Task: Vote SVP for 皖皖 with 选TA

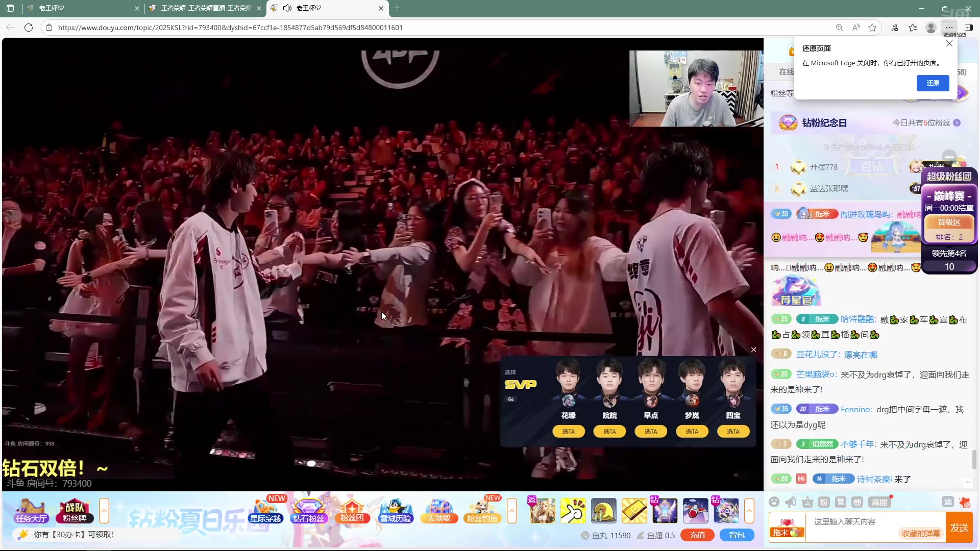Action: tap(609, 432)
